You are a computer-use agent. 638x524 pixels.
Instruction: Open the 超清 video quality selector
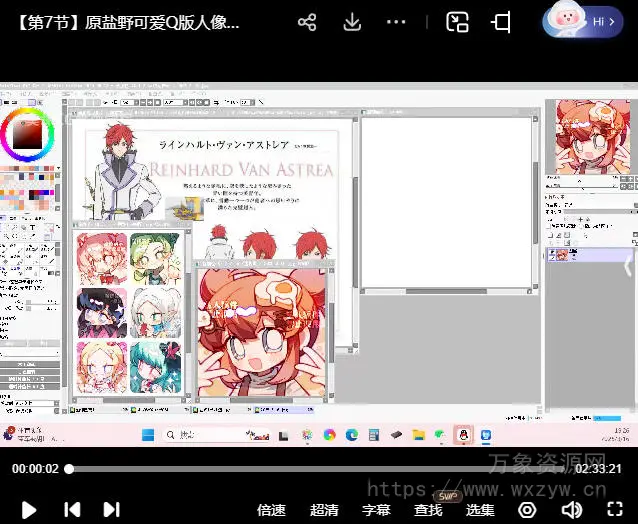(x=324, y=510)
